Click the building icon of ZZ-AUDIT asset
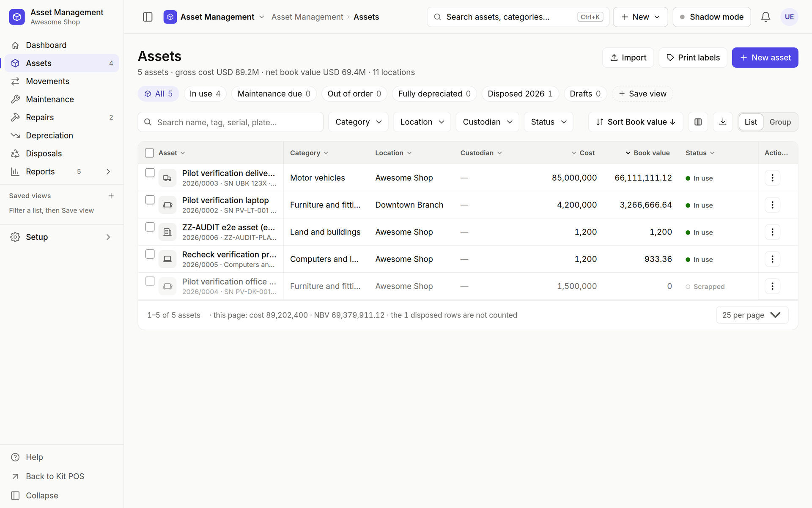 pos(167,232)
